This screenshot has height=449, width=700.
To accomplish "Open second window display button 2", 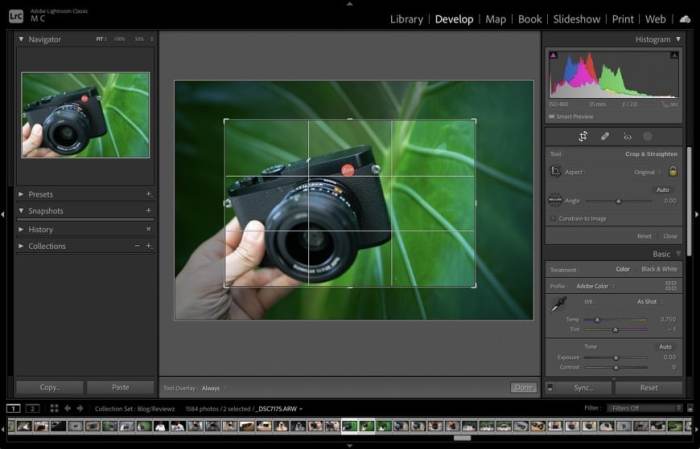I will tap(32, 408).
